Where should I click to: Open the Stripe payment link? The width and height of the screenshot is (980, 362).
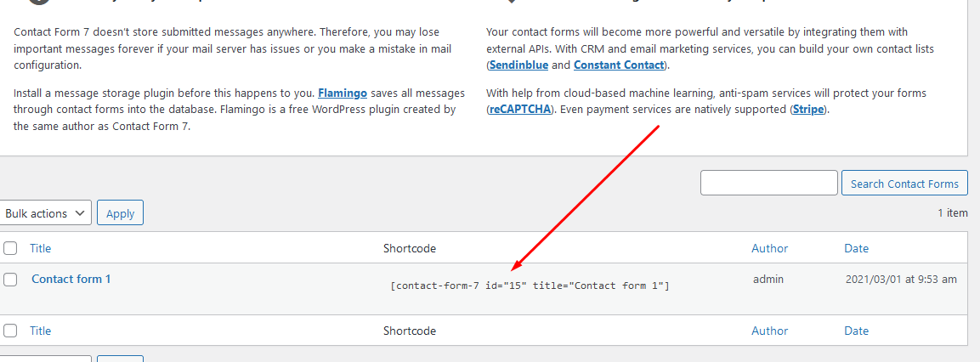pyautogui.click(x=808, y=110)
